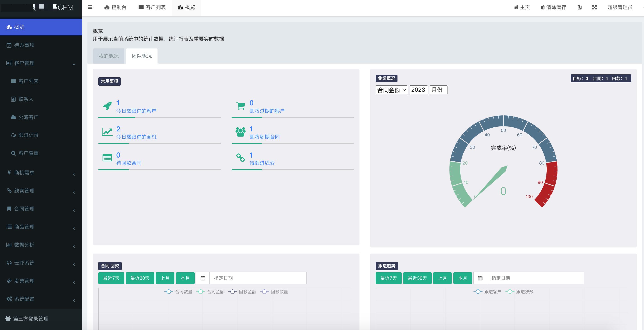Viewport: 644px width, 330px height.
Task: Click 最近7天 in 跟进趋势
Action: click(388, 278)
